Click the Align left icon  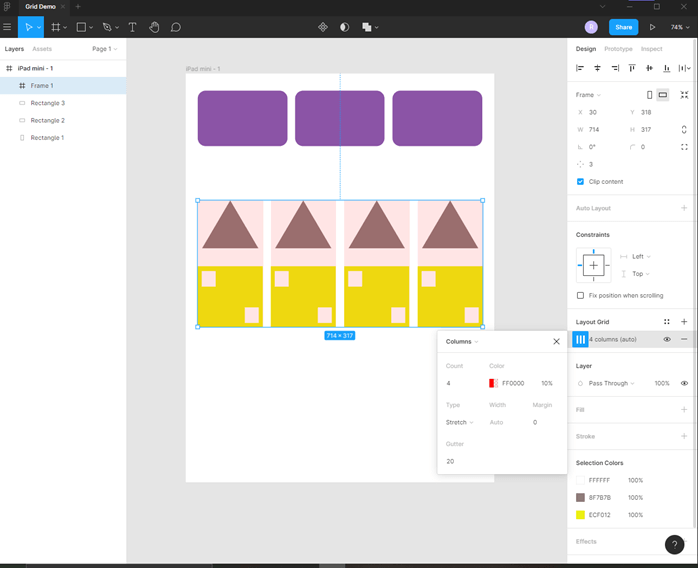580,68
